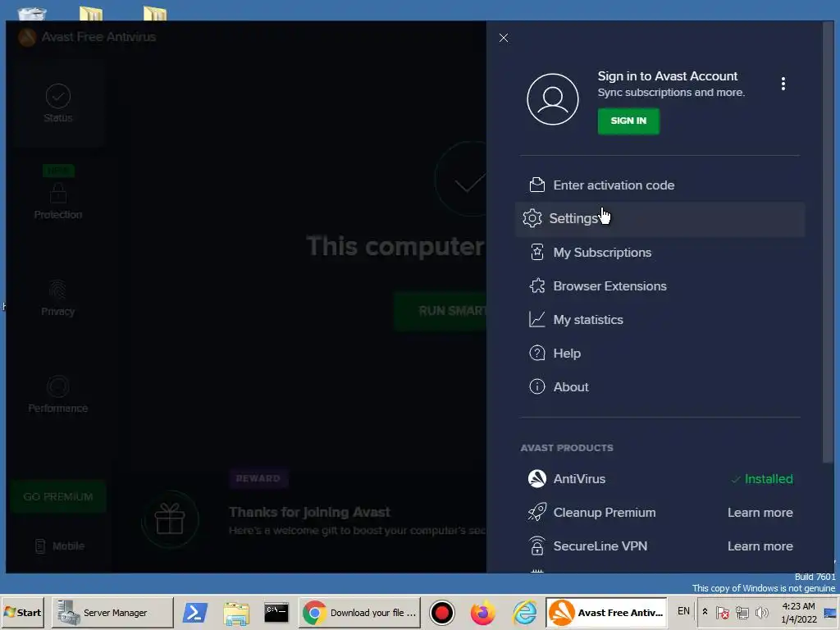Open Internet Explorer from the taskbar

coord(524,612)
